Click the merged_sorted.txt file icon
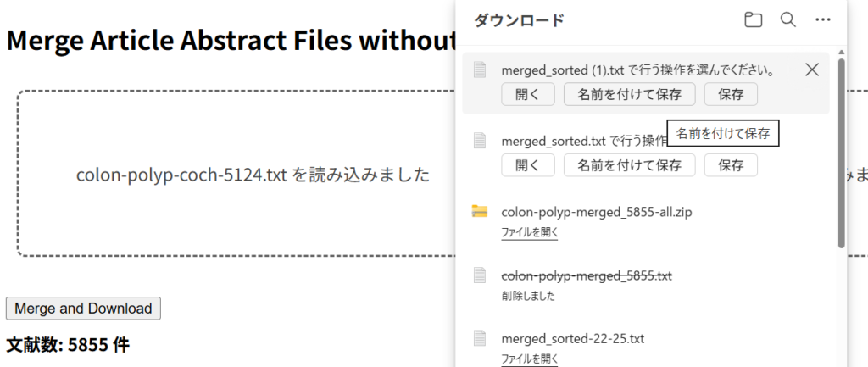The image size is (868, 367). click(480, 140)
